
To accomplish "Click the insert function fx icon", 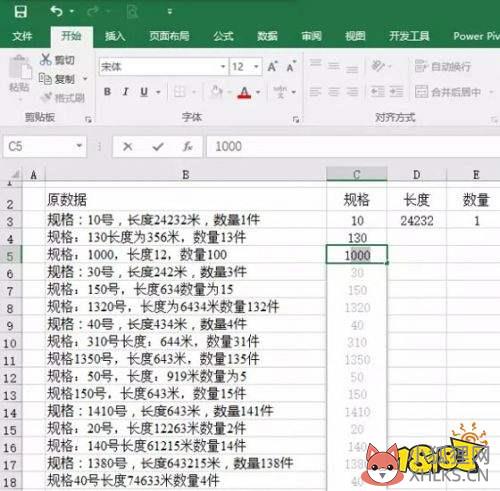I will [x=188, y=146].
